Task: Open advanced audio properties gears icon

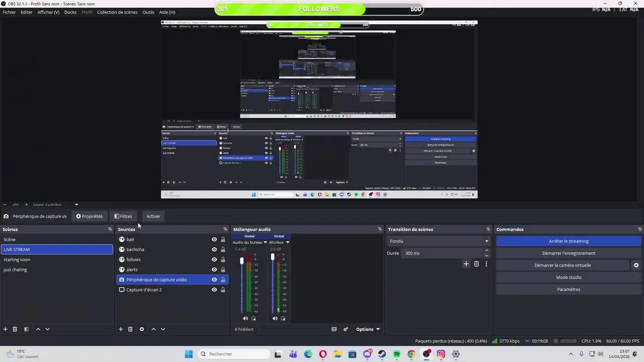Action: coord(346,329)
